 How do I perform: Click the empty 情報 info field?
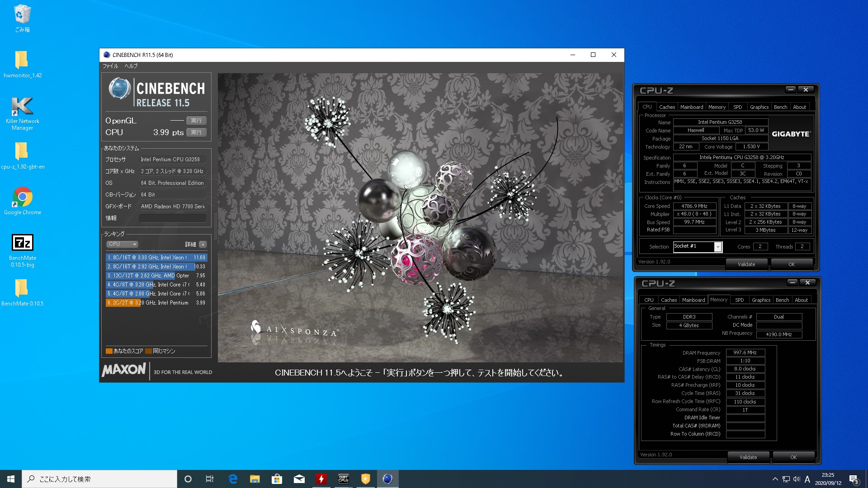click(172, 218)
